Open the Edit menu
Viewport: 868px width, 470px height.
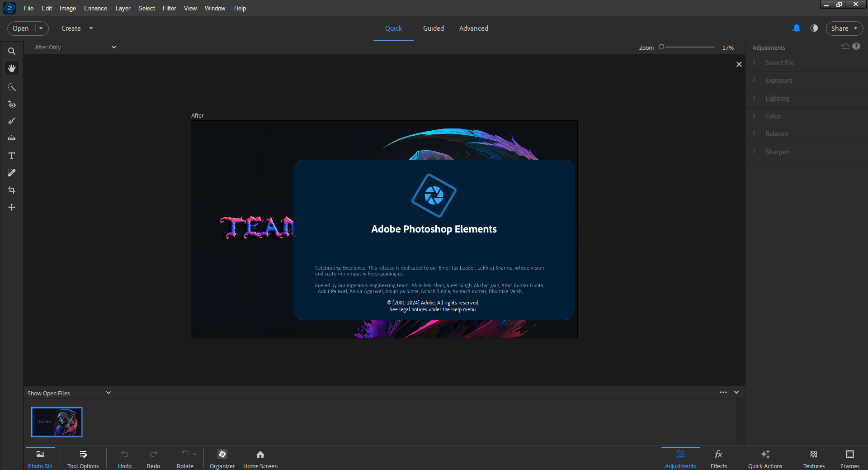click(x=47, y=8)
